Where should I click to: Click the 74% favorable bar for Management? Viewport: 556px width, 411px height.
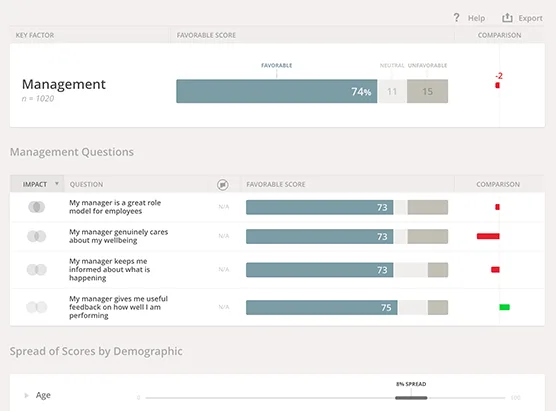point(277,91)
